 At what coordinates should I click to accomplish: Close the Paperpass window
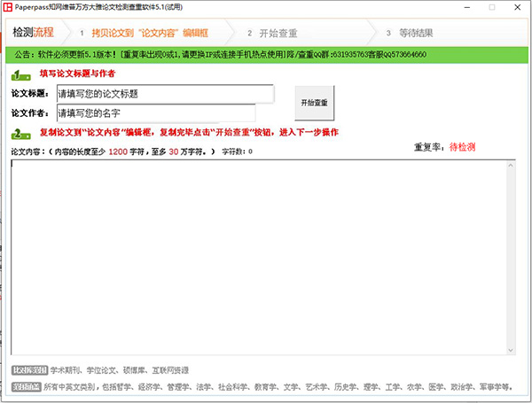pos(517,7)
